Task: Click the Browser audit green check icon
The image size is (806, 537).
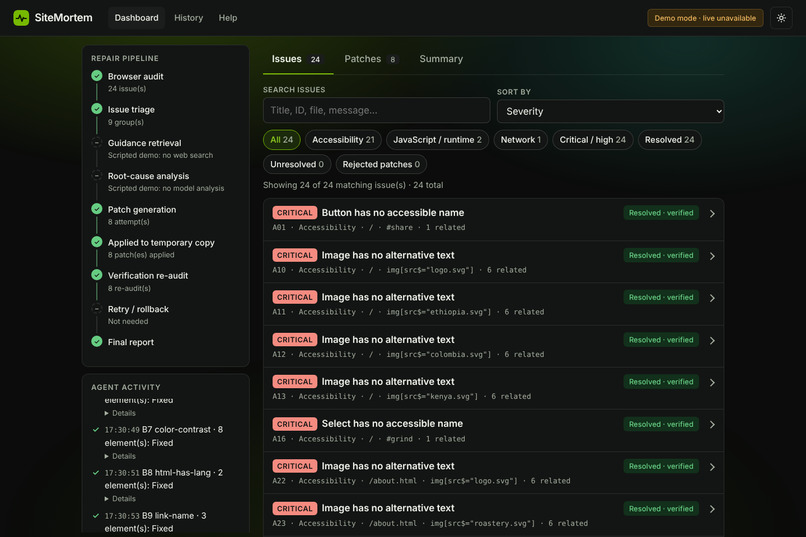Action: pyautogui.click(x=97, y=76)
